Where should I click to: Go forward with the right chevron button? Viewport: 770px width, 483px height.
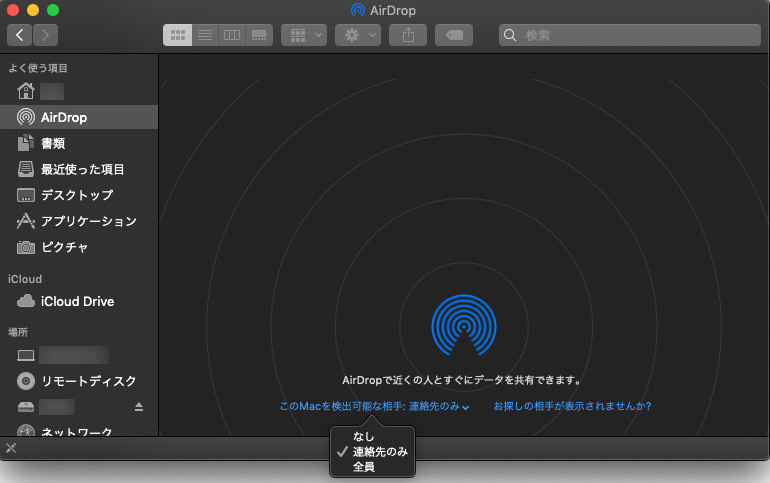point(46,35)
